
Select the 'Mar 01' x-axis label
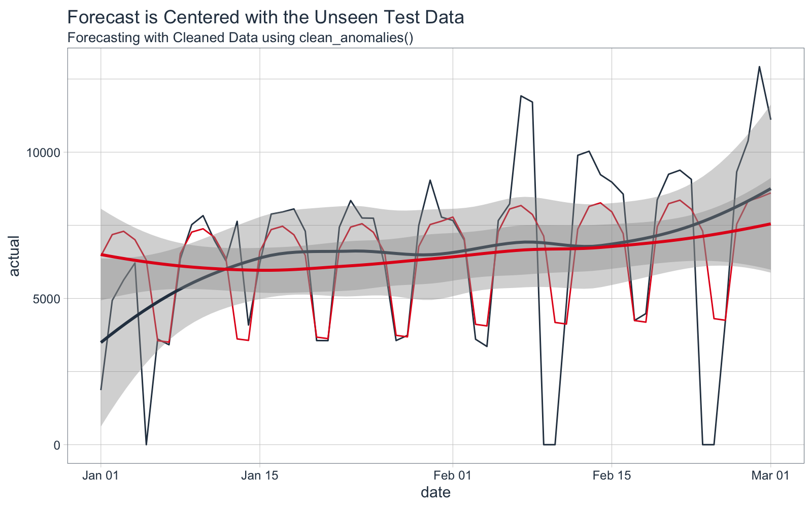(x=770, y=476)
